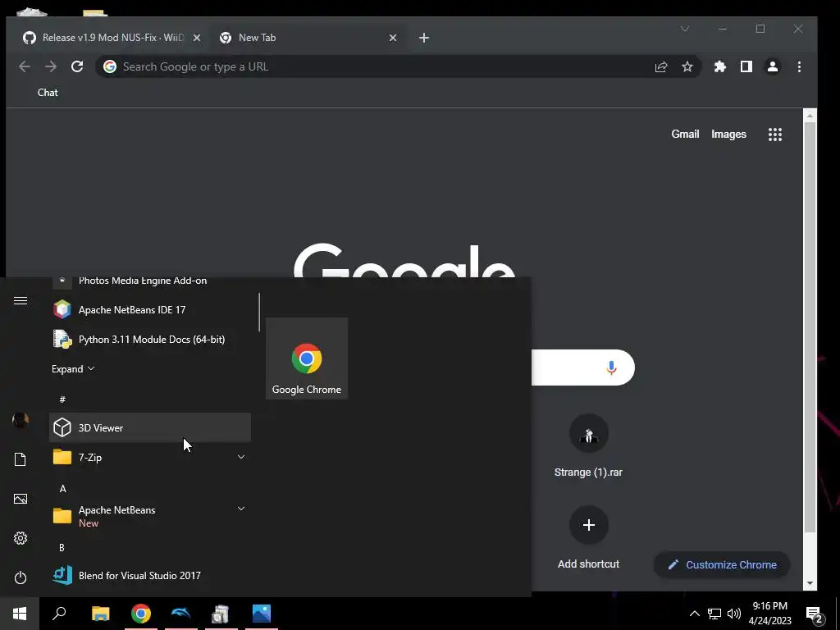Open Python 3.11 Module Docs entry
Image resolution: width=840 pixels, height=630 pixels.
(150, 339)
